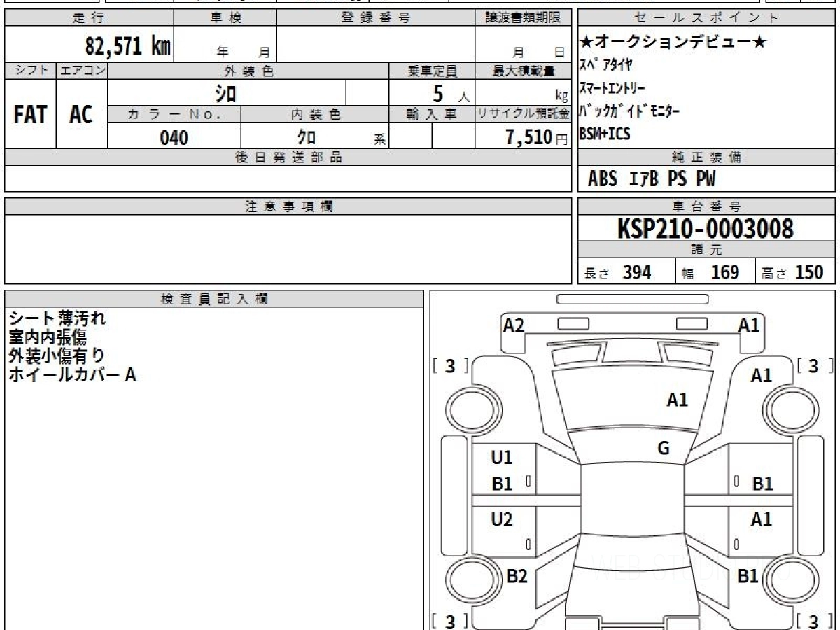The width and height of the screenshot is (840, 630).
Task: Click the ABS エアB PS PW equipment line
Action: 652,179
